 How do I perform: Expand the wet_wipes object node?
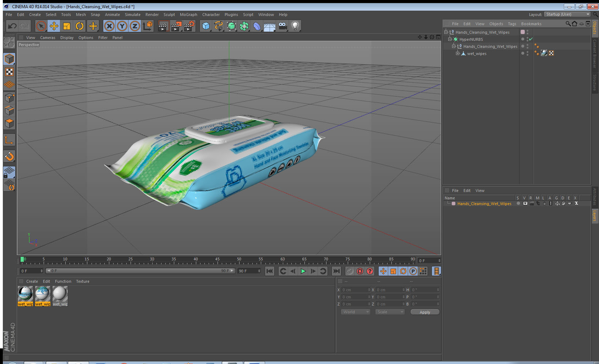click(458, 53)
